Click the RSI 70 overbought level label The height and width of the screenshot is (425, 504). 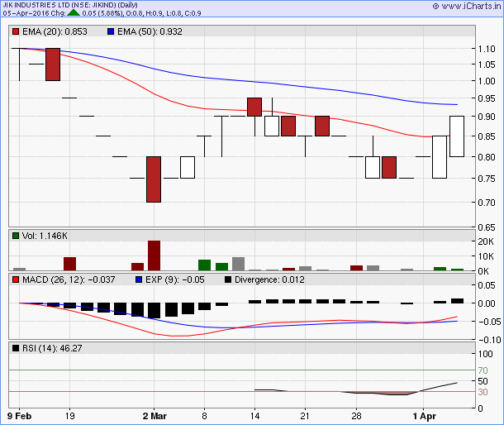click(483, 370)
